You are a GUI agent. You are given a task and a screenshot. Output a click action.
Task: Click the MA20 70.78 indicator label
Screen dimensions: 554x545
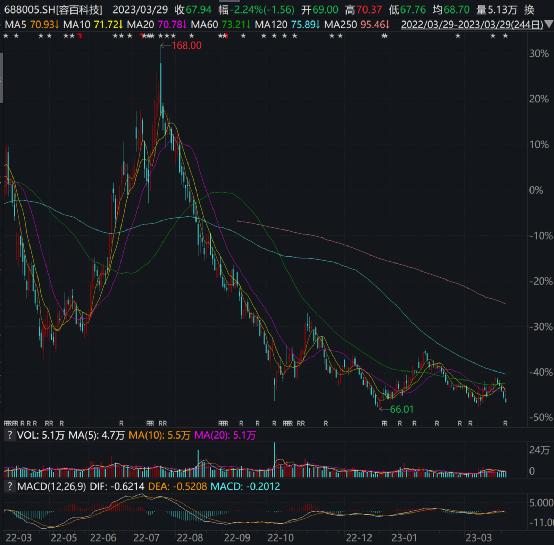[x=157, y=25]
